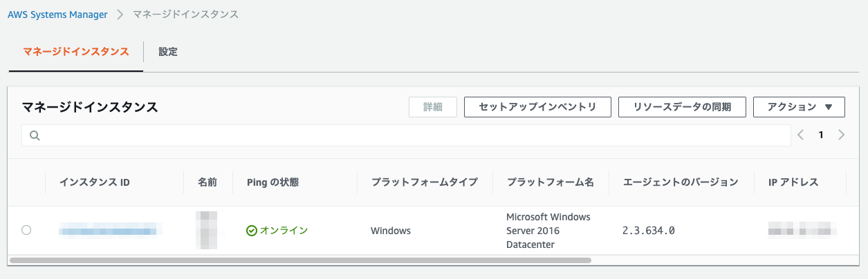Sort by プラットフォームタイプ column header

(x=425, y=182)
